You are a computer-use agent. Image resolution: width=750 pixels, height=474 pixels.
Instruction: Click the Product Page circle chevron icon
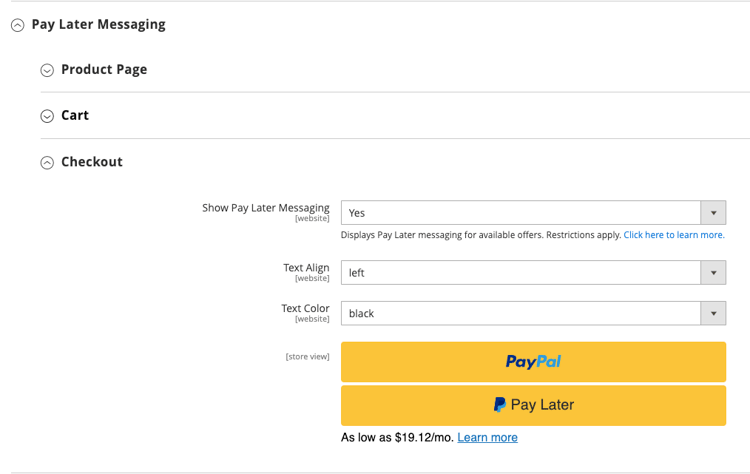pyautogui.click(x=47, y=70)
